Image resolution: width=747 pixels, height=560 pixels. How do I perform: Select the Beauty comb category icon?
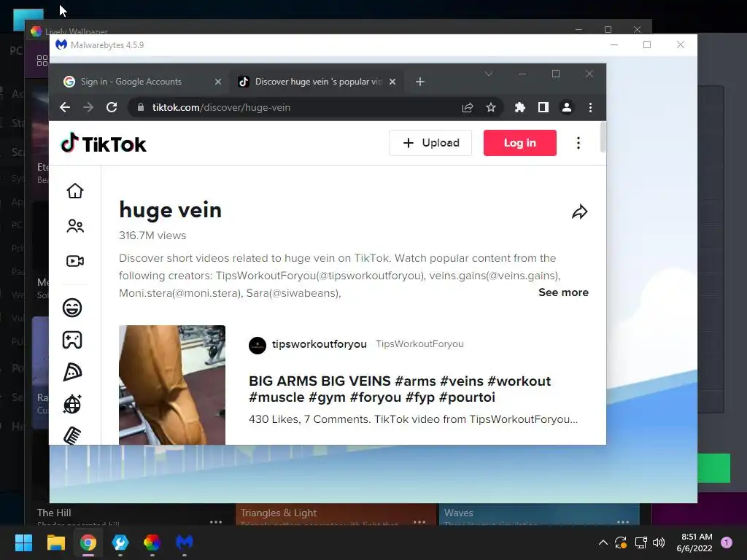coord(72,435)
